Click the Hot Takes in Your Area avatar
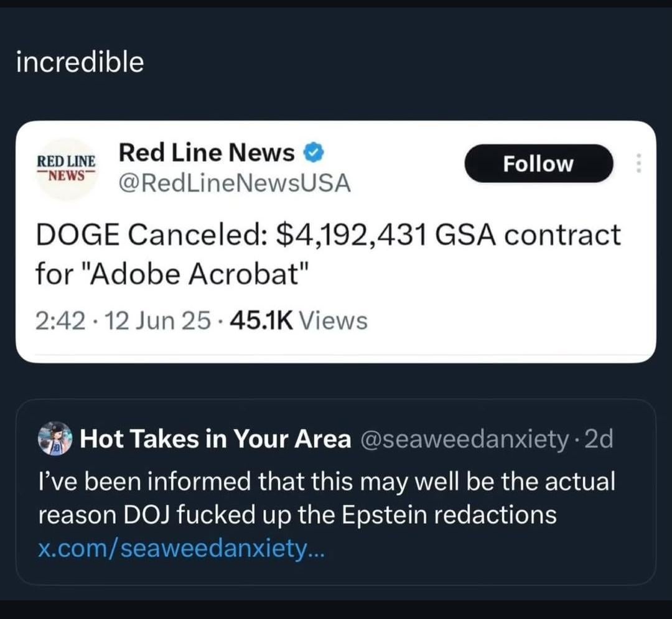 (x=57, y=440)
